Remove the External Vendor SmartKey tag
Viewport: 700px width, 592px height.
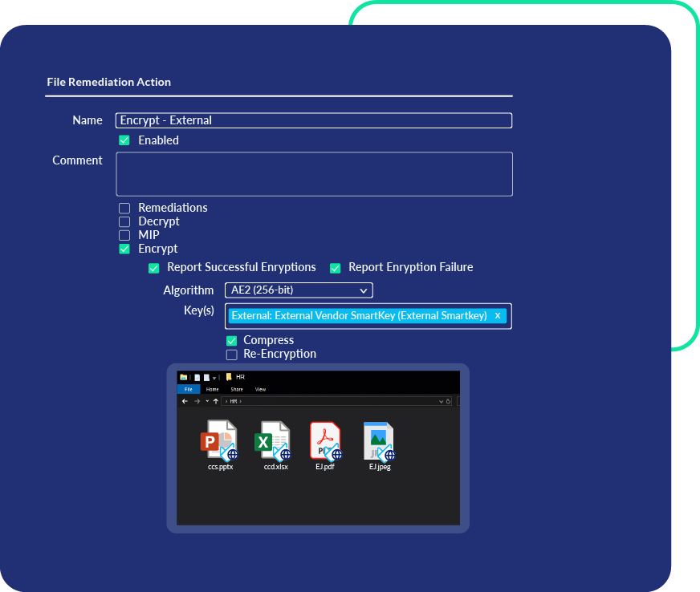pyautogui.click(x=497, y=315)
